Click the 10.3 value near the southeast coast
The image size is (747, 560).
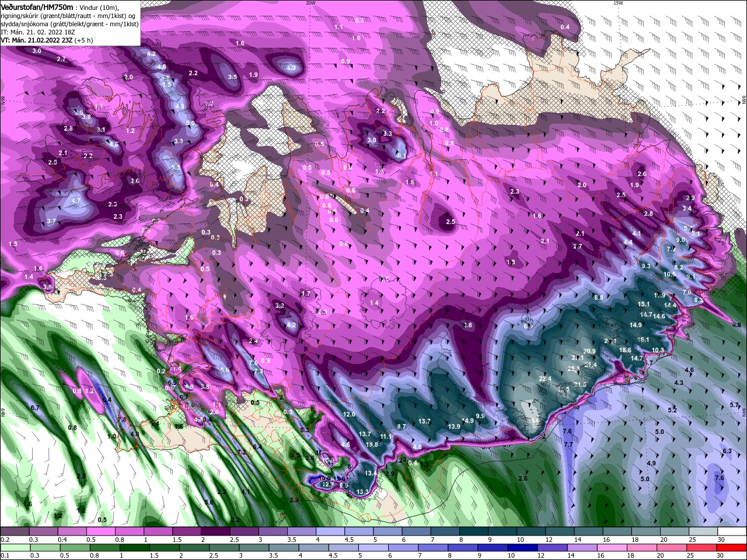click(x=658, y=350)
